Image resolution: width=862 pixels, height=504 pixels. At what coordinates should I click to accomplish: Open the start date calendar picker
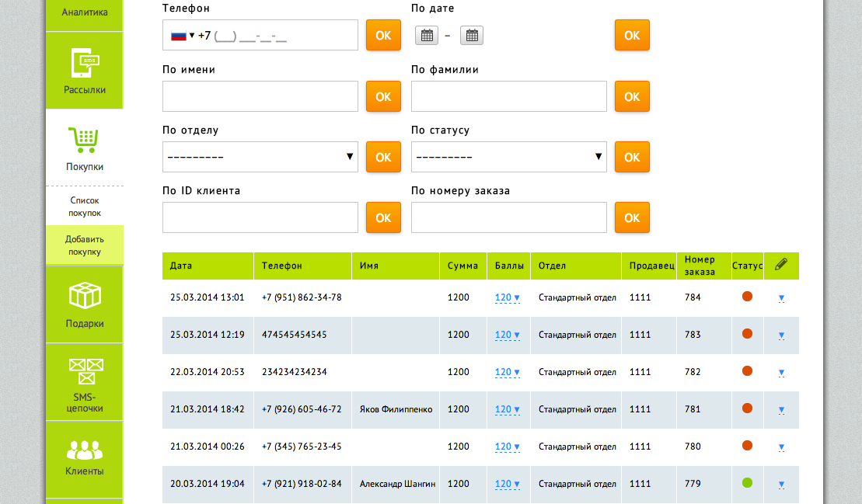426,35
